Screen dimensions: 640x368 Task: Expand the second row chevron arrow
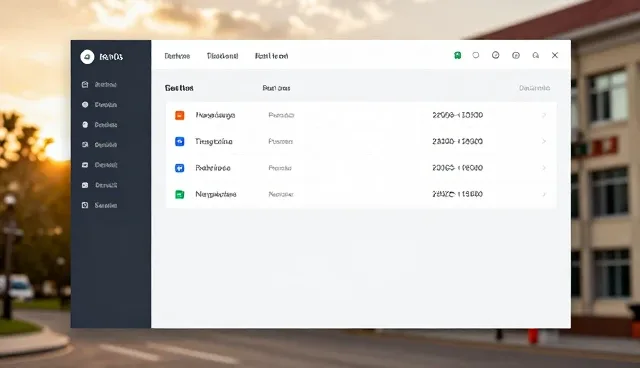pos(544,141)
